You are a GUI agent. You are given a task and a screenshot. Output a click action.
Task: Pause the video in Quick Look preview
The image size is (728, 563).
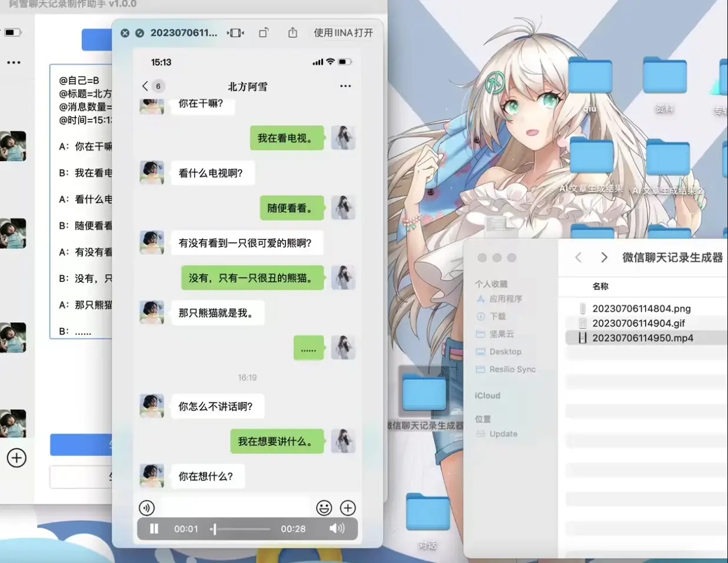coord(154,528)
